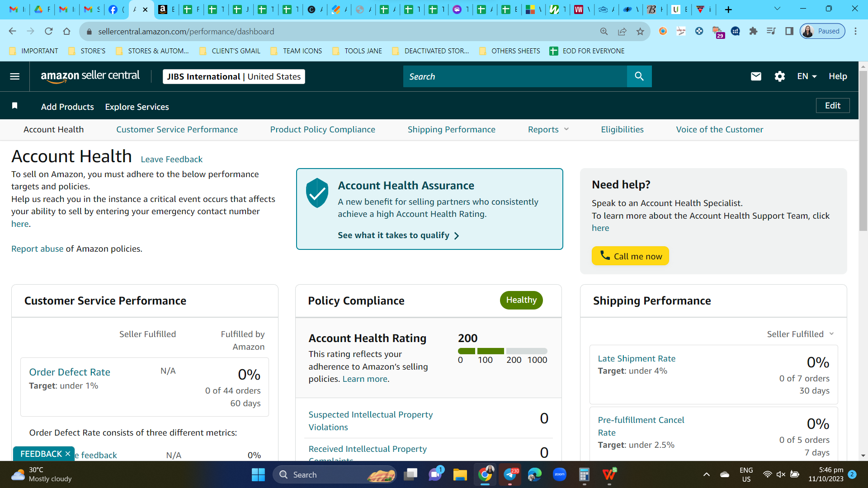Share this page from the address bar
The image size is (868, 488).
[622, 31]
